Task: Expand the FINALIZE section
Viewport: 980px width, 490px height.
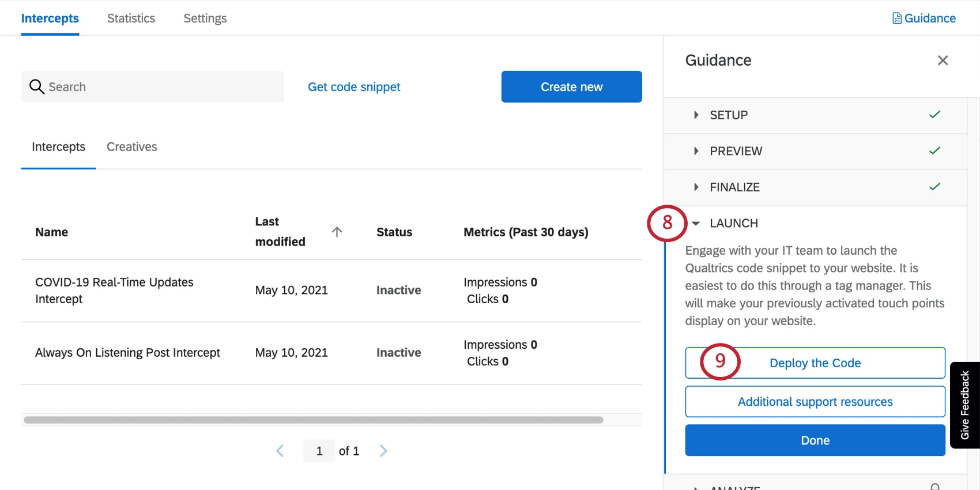Action: coord(696,187)
